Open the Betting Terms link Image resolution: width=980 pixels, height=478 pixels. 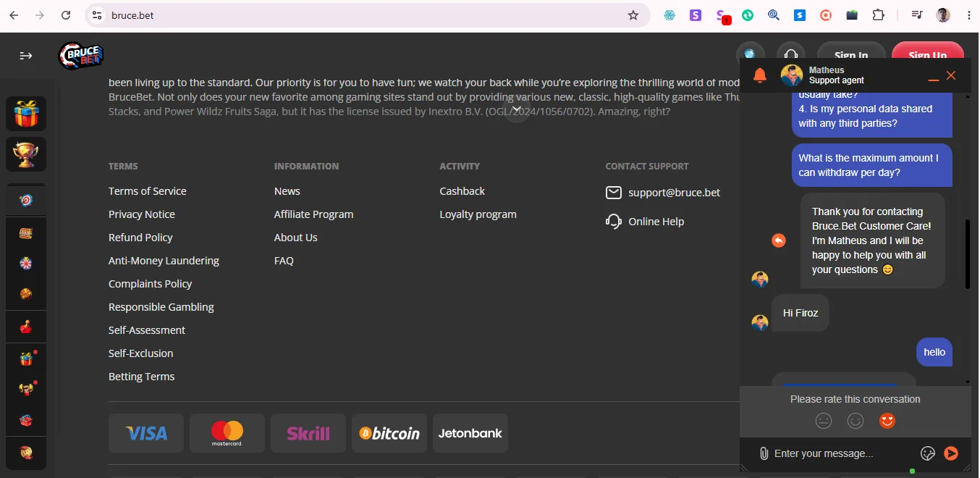pyautogui.click(x=142, y=377)
